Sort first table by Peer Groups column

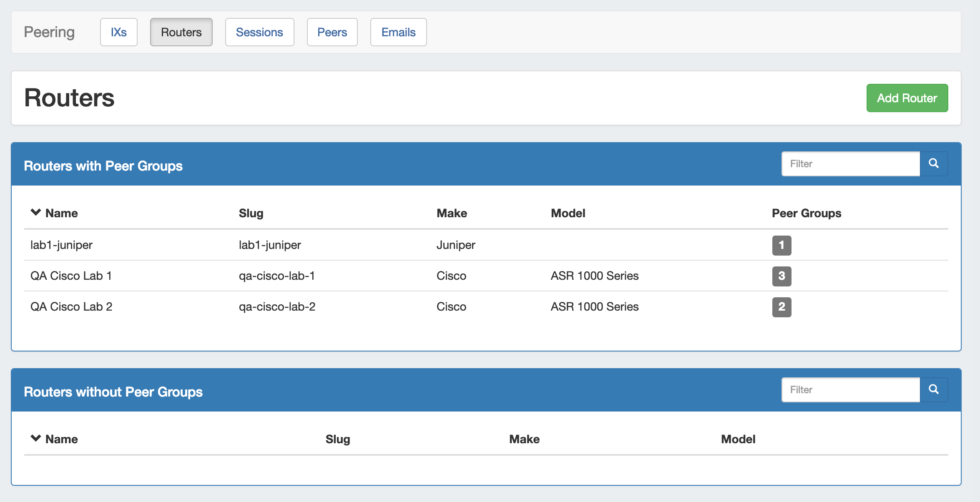(x=806, y=213)
